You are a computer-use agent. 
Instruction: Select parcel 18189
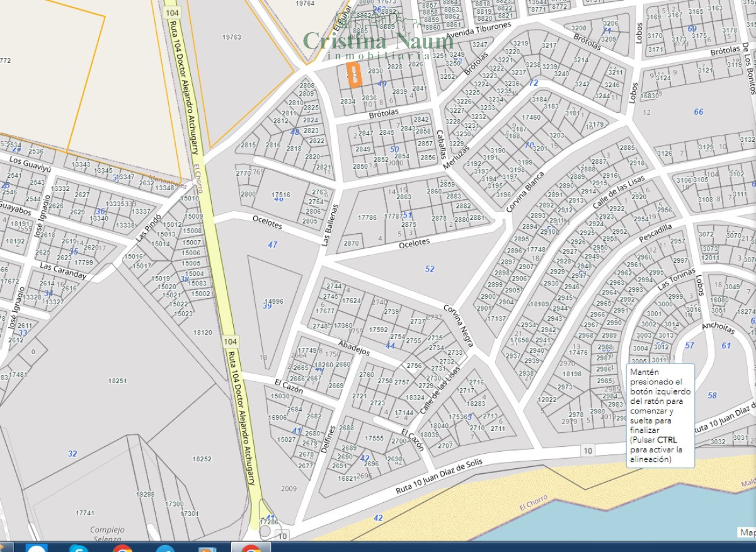[539, 304]
